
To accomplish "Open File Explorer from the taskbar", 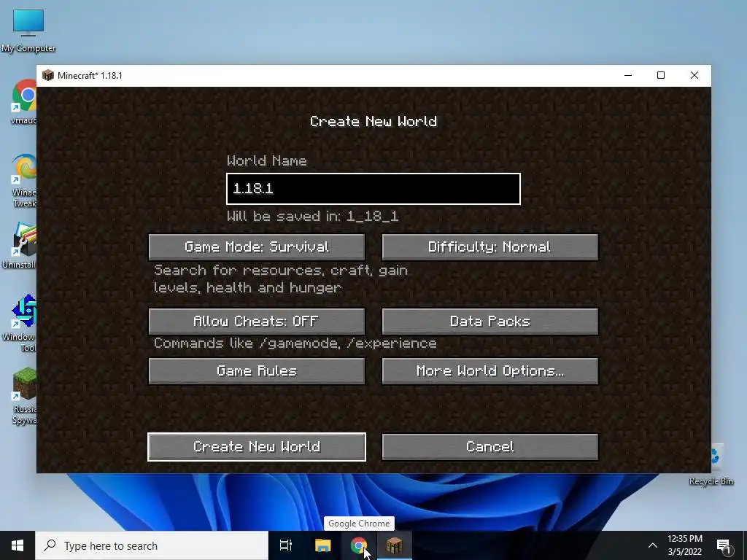I will coord(322,545).
